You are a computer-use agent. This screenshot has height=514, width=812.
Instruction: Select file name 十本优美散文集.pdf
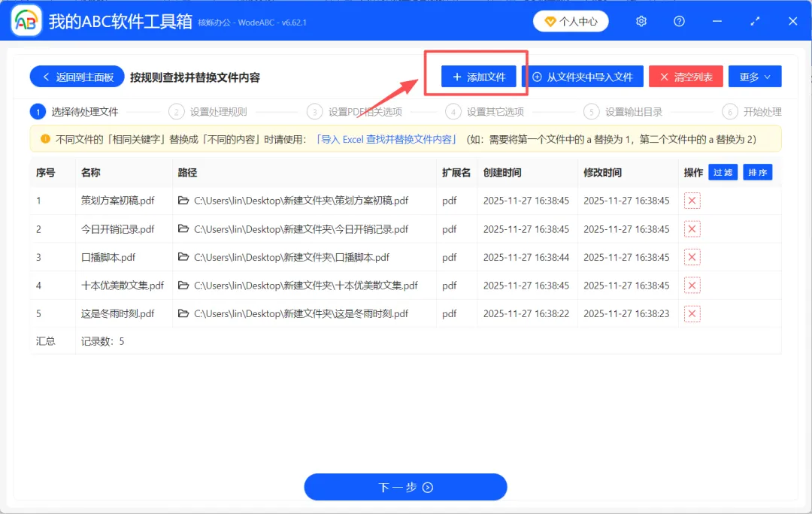click(x=123, y=286)
